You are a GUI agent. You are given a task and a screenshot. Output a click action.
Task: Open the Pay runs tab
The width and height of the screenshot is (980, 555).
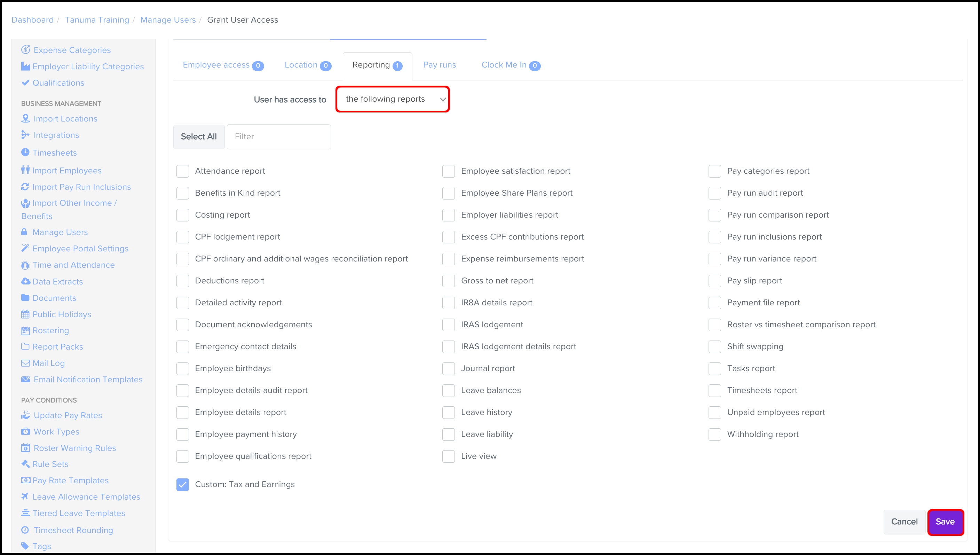pos(439,65)
